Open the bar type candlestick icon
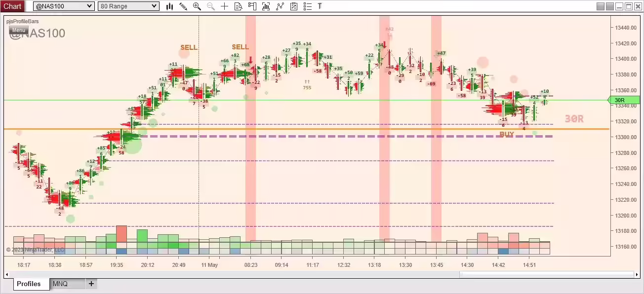Viewport: 644px width, 294px height. 170,6
